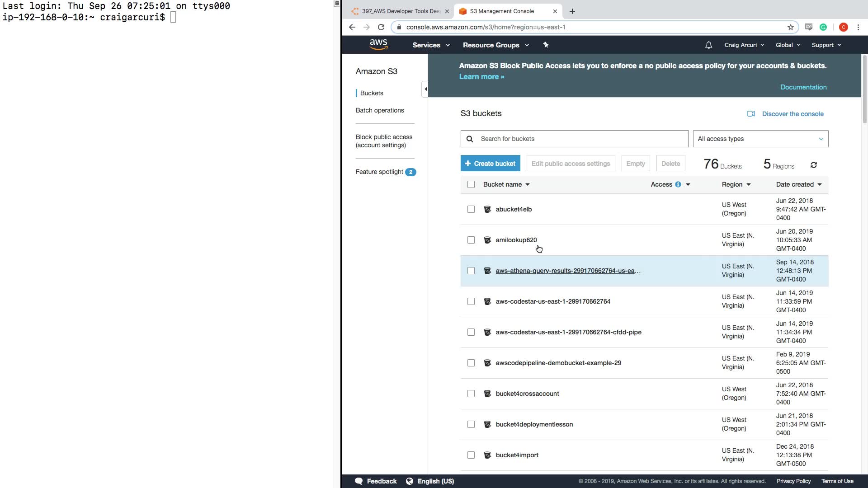Refresh the bucket list with refresh icon
868x488 pixels.
click(813, 165)
